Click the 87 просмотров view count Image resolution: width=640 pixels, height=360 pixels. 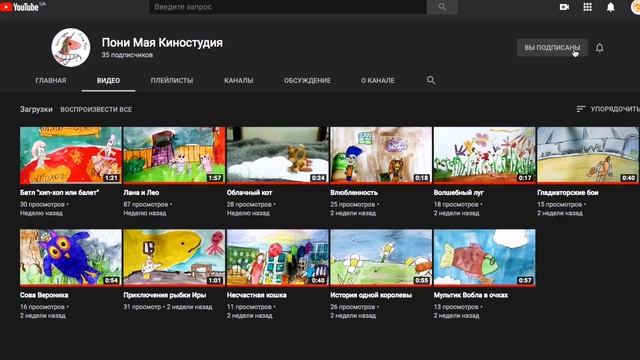tap(146, 204)
